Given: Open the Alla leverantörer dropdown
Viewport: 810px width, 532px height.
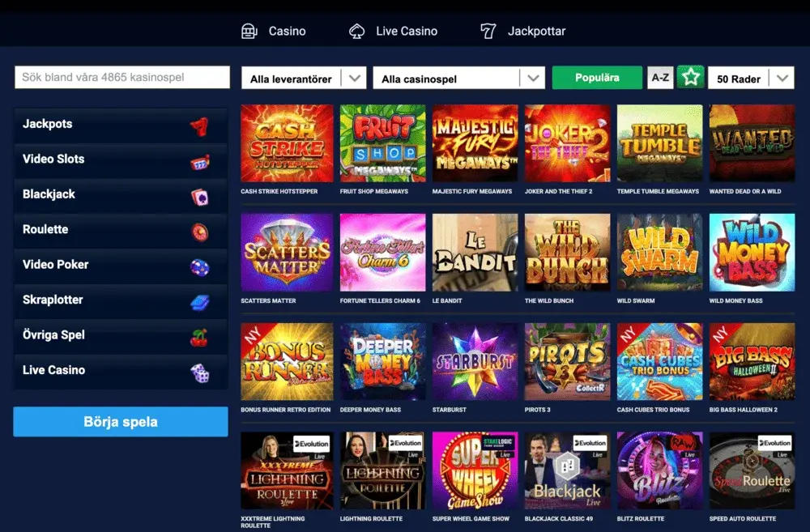Looking at the screenshot, I should pos(304,79).
